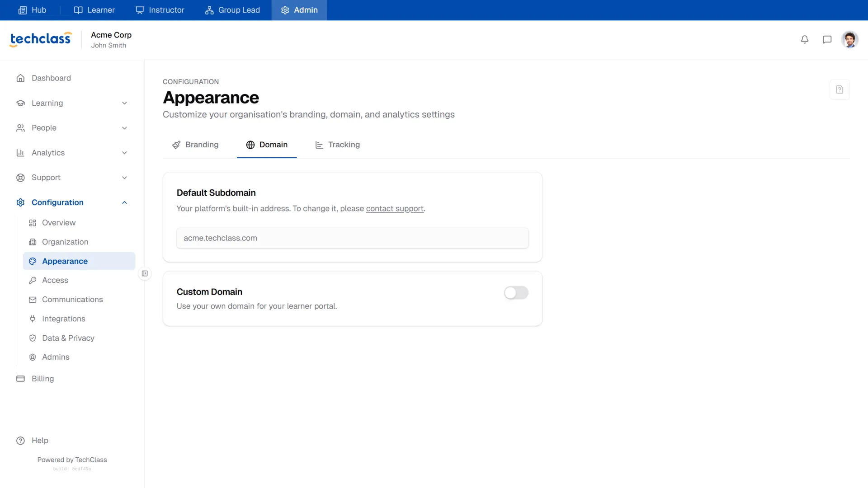Screen dimensions: 868x488
Task: Go to Billing in the sidebar
Action: pyautogui.click(x=72, y=379)
